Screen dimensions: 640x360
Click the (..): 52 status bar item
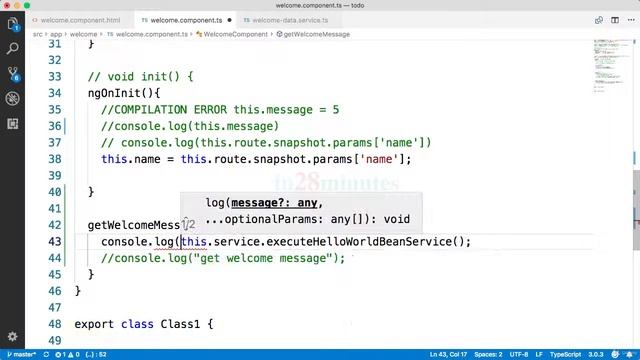96,354
